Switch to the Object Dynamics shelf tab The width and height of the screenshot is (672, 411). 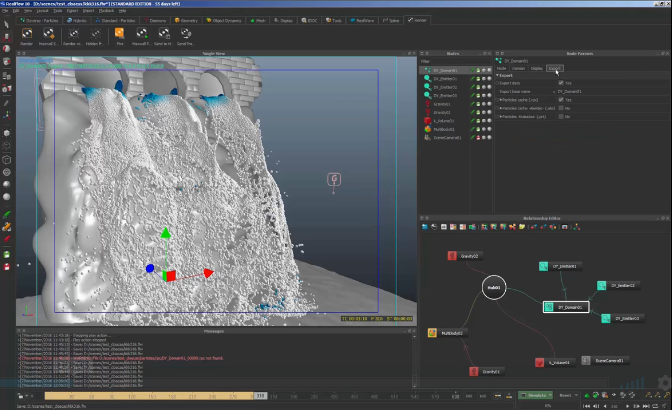tap(224, 20)
